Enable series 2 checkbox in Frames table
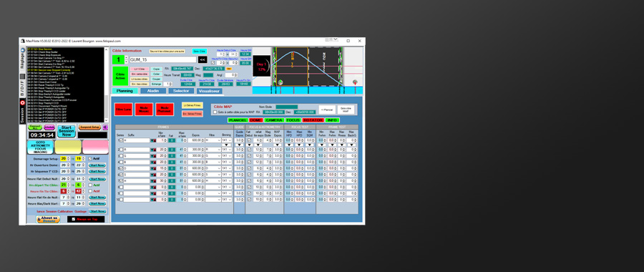644x272 pixels. point(122,150)
